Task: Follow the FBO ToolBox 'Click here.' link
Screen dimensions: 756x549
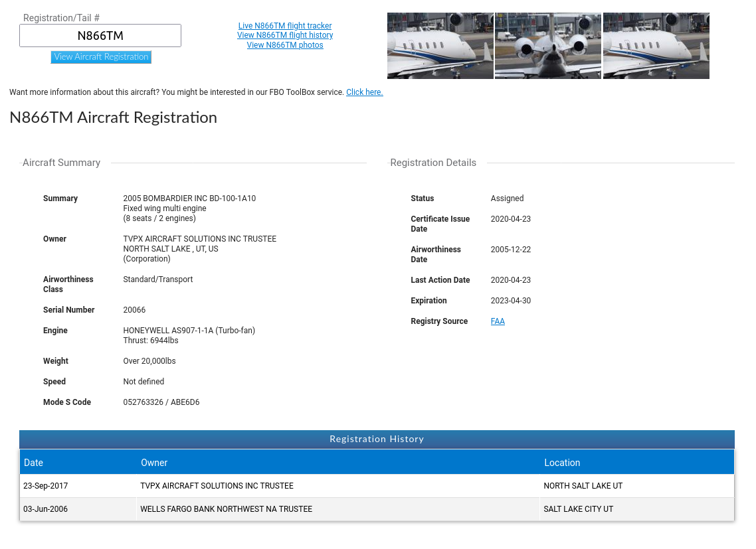Action: (365, 92)
